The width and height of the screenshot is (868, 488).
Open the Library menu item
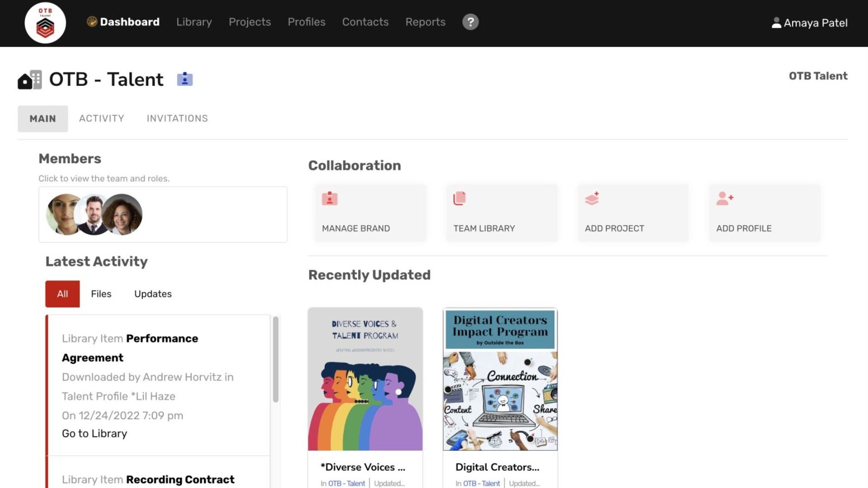click(194, 22)
